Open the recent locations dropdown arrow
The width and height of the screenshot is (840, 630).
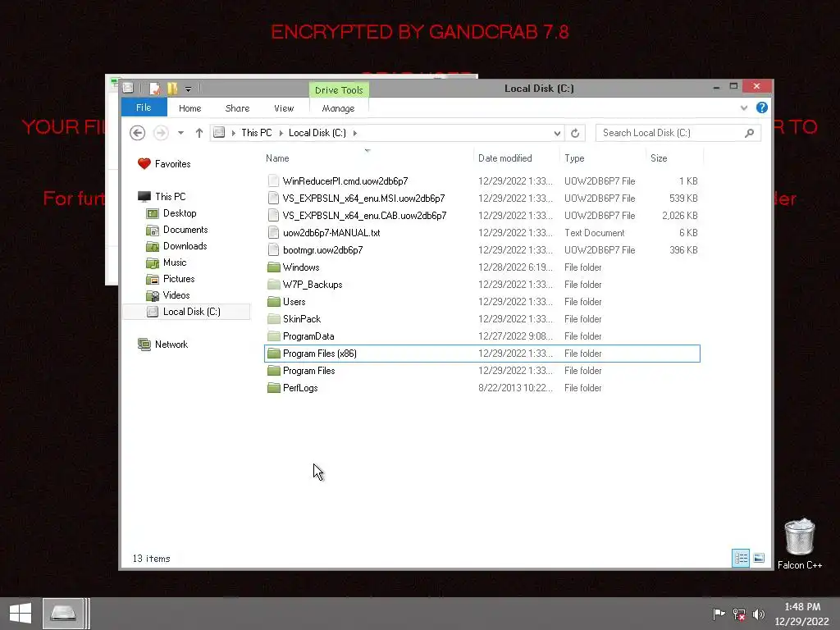pyautogui.click(x=181, y=133)
